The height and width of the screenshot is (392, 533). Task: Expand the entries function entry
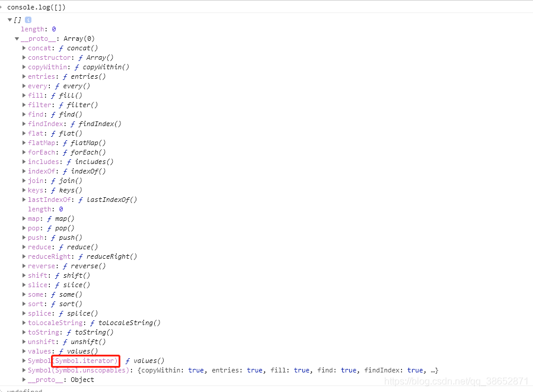coord(24,77)
